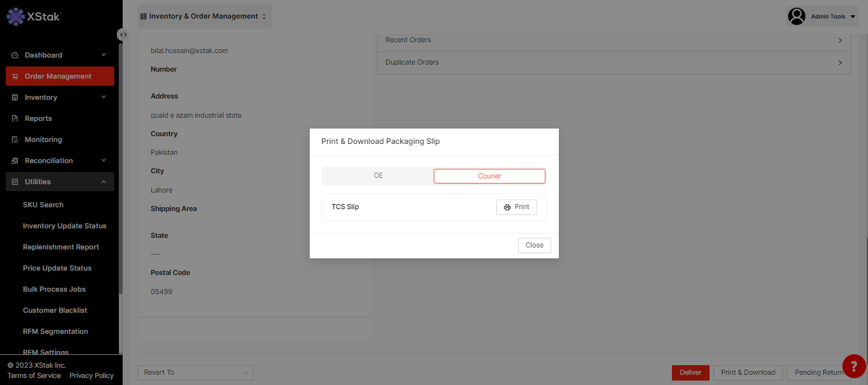Click the Order Management cart icon
868x385 pixels.
point(15,77)
